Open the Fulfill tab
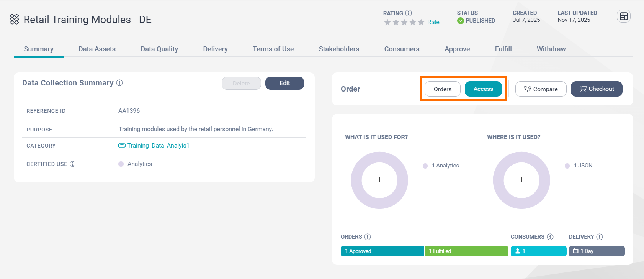Image resolution: width=644 pixels, height=279 pixels. click(x=503, y=49)
